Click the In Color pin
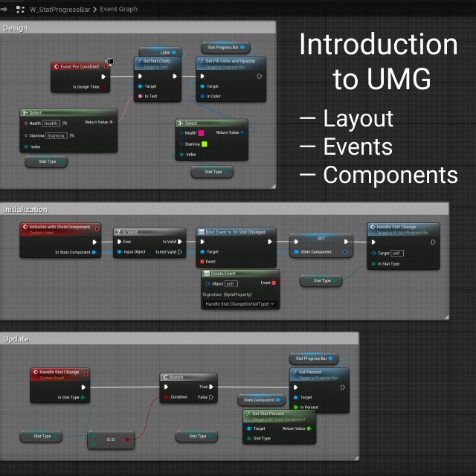Screen dimensions: 476x476 (x=202, y=96)
